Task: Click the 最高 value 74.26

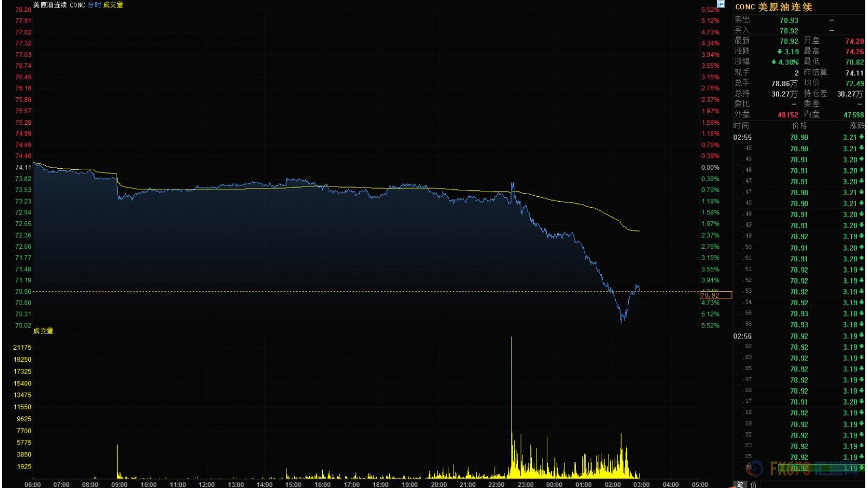Action: (x=854, y=52)
